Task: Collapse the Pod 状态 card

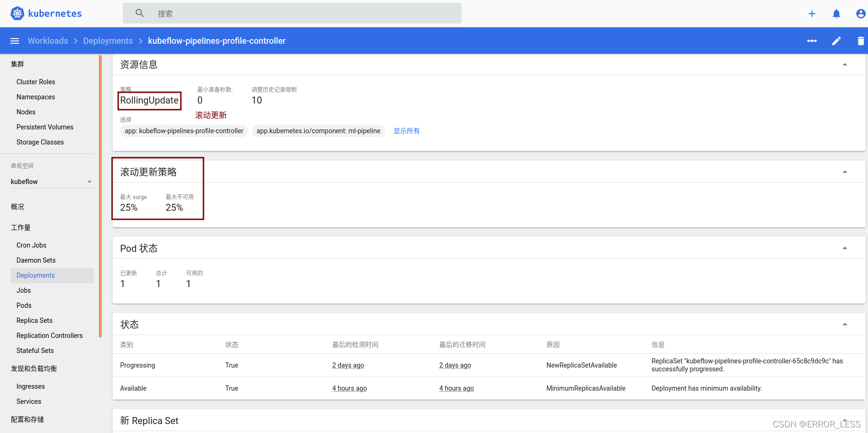Action: coord(845,248)
